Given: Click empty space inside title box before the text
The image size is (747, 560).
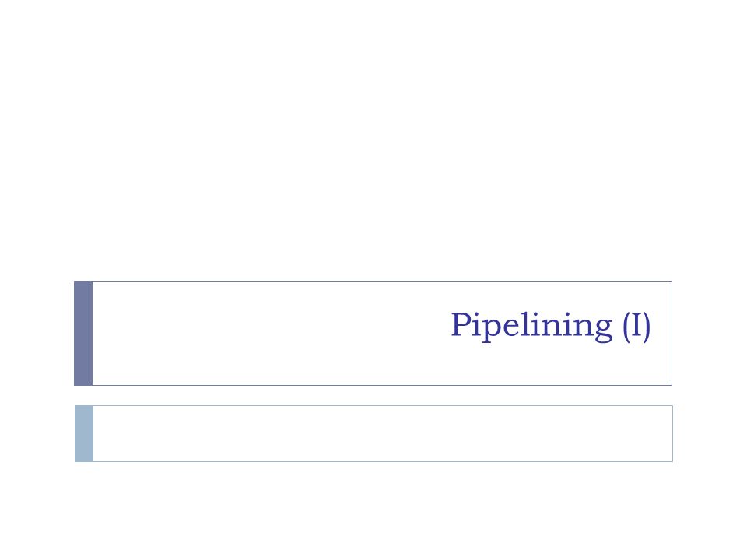Looking at the screenshot, I should (x=267, y=334).
